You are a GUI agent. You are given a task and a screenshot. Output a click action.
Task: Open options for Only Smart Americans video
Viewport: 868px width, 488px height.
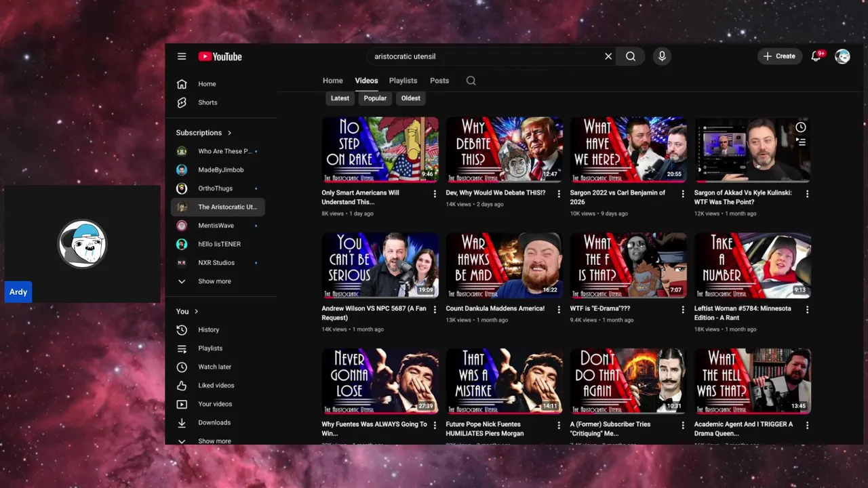435,194
